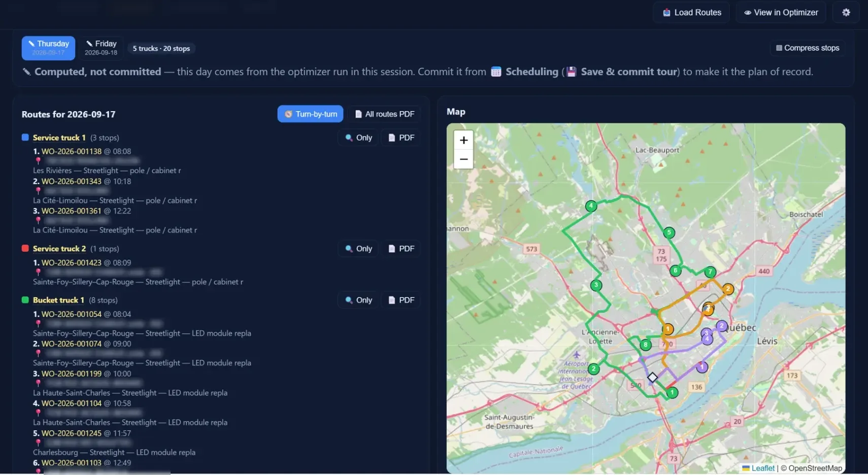The height and width of the screenshot is (475, 868).
Task: Click green stop marker 4 on map
Action: (591, 206)
